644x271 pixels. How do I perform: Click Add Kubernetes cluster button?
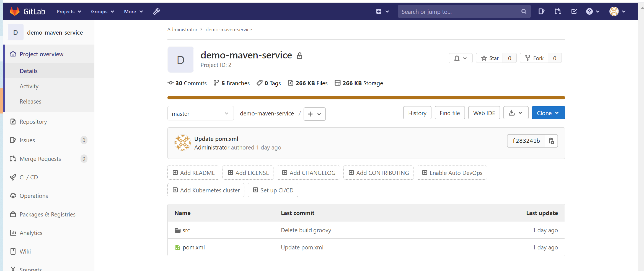(x=206, y=190)
